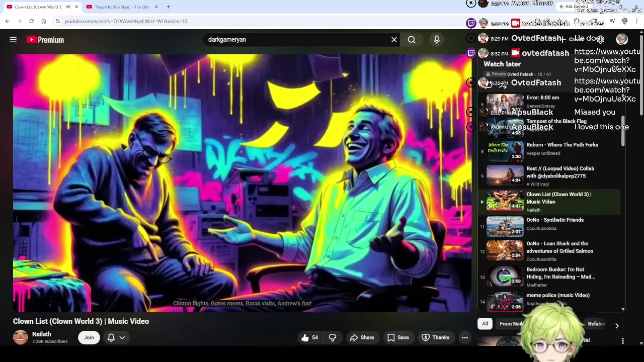
Task: Show more filter chips with right arrow
Action: (x=617, y=325)
